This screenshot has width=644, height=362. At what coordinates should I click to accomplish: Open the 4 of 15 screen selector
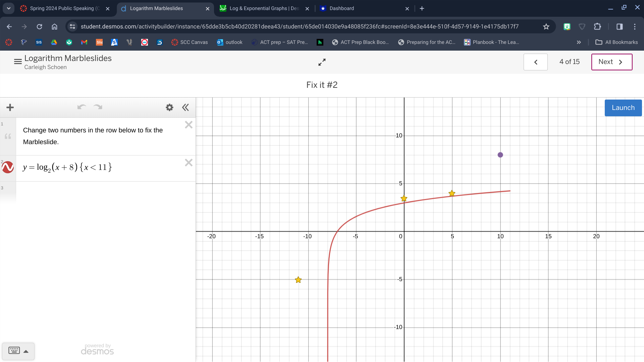(x=569, y=62)
